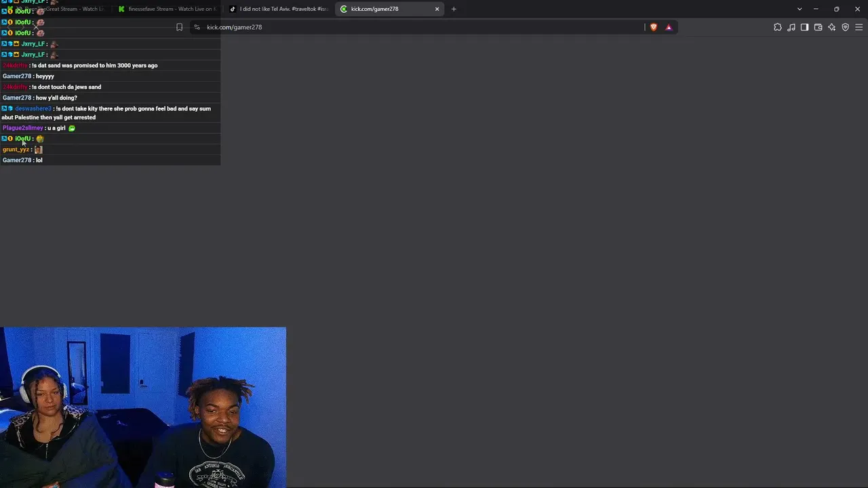Switch to the 'I did not like Tel Aviv' tab

[279, 9]
